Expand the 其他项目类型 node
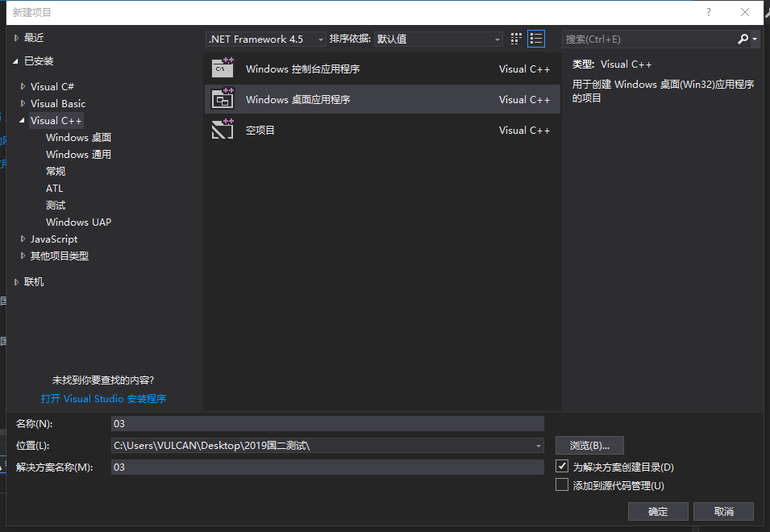 23,256
